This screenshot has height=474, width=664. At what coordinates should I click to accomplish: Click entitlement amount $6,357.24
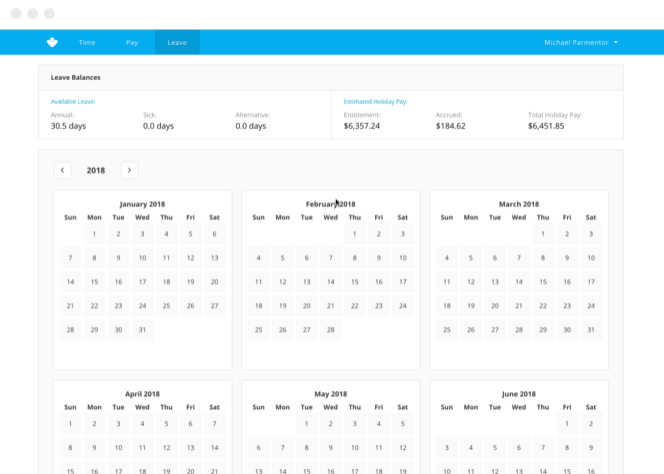[362, 126]
